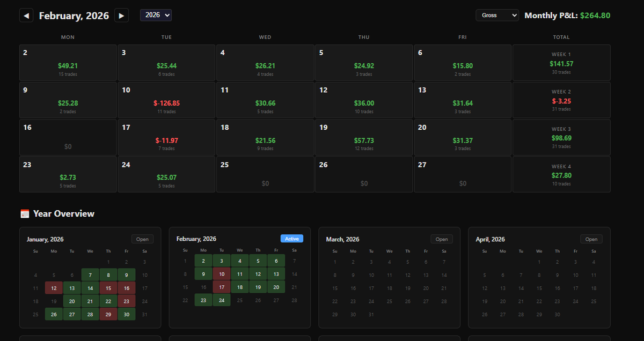
Task: Open February 17 loss cell $-11.97
Action: (166, 137)
